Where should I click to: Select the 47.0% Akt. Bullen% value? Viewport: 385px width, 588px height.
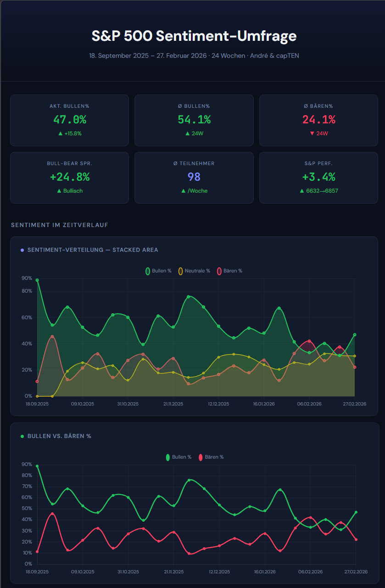click(69, 120)
